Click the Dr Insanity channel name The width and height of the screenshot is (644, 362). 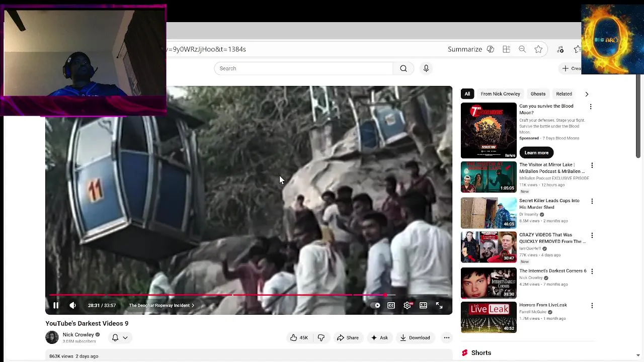tap(529, 214)
